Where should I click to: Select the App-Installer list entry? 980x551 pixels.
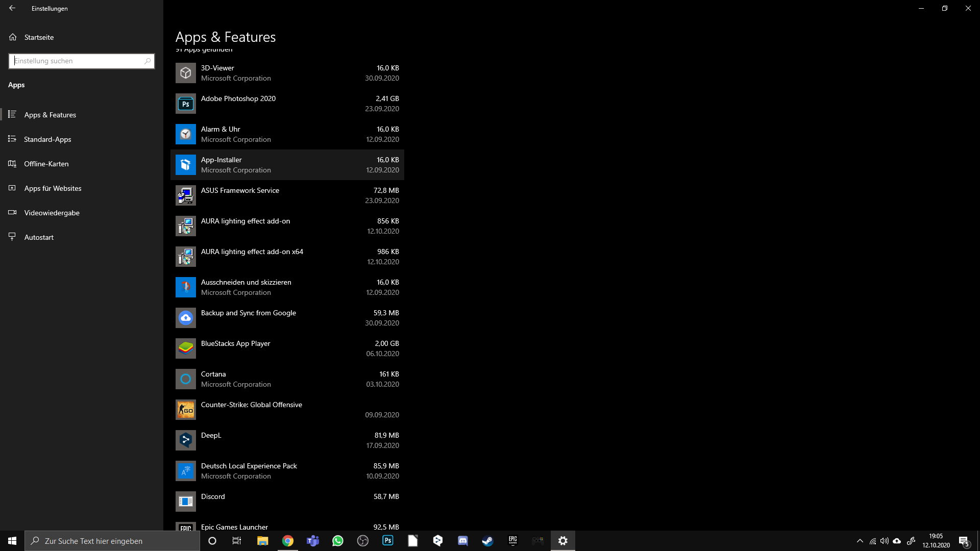point(287,165)
